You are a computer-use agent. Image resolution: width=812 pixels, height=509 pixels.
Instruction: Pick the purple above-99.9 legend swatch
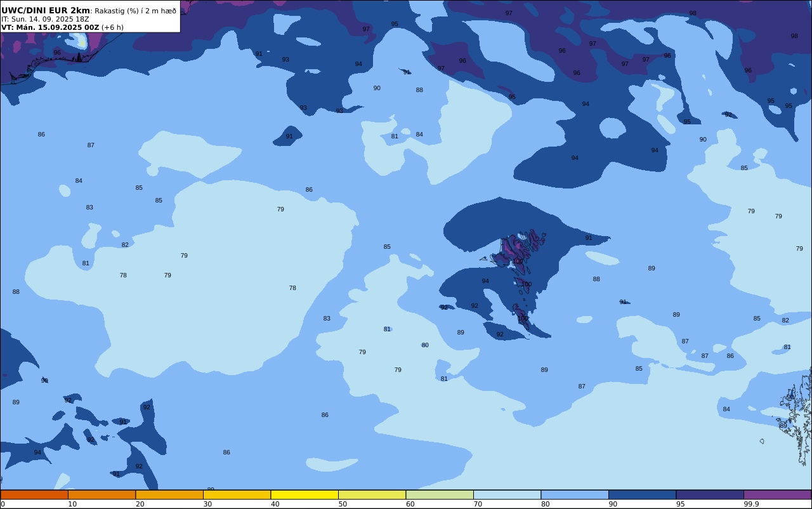pos(777,494)
